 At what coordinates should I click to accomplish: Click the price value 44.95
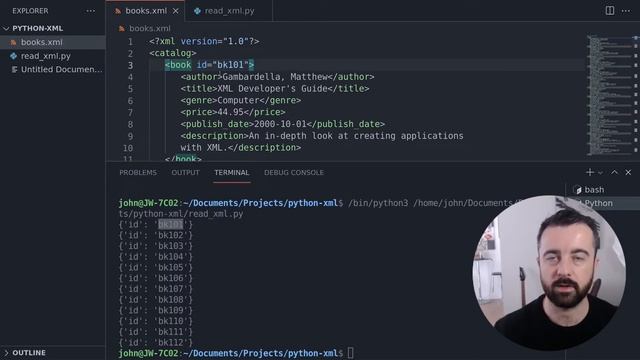[230, 112]
